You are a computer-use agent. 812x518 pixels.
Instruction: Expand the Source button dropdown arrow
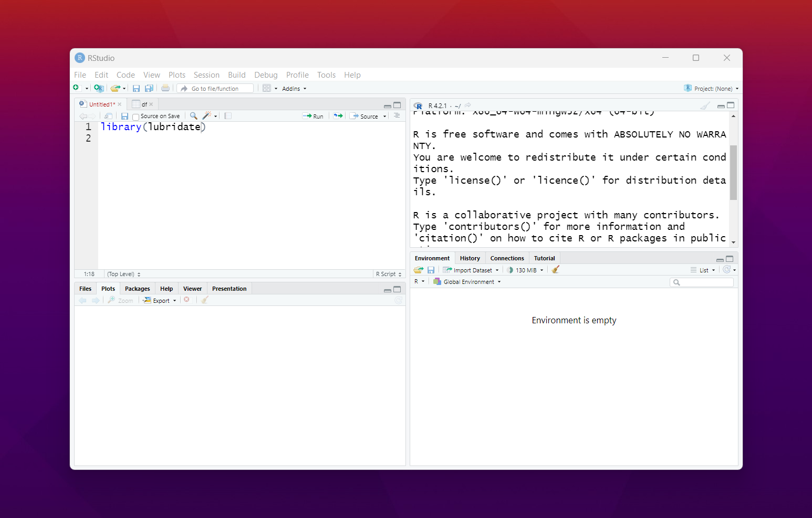pyautogui.click(x=384, y=117)
